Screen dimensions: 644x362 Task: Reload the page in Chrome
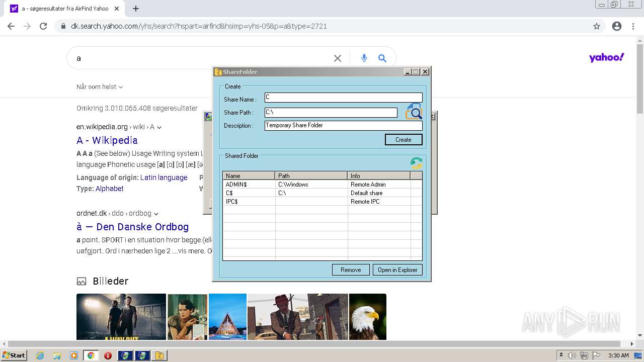pyautogui.click(x=43, y=26)
